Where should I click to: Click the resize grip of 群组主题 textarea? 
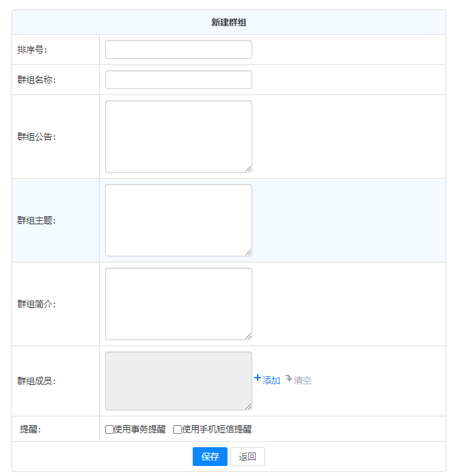click(x=248, y=252)
